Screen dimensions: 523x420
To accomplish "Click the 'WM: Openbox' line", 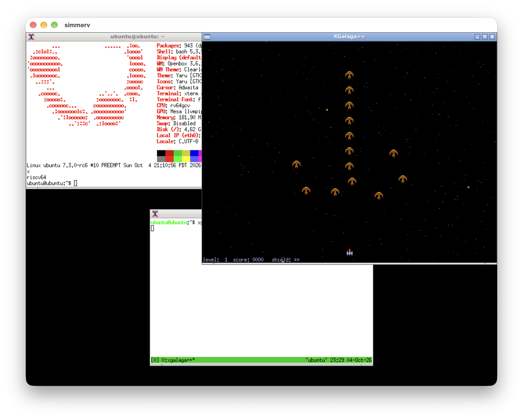I will click(179, 64).
